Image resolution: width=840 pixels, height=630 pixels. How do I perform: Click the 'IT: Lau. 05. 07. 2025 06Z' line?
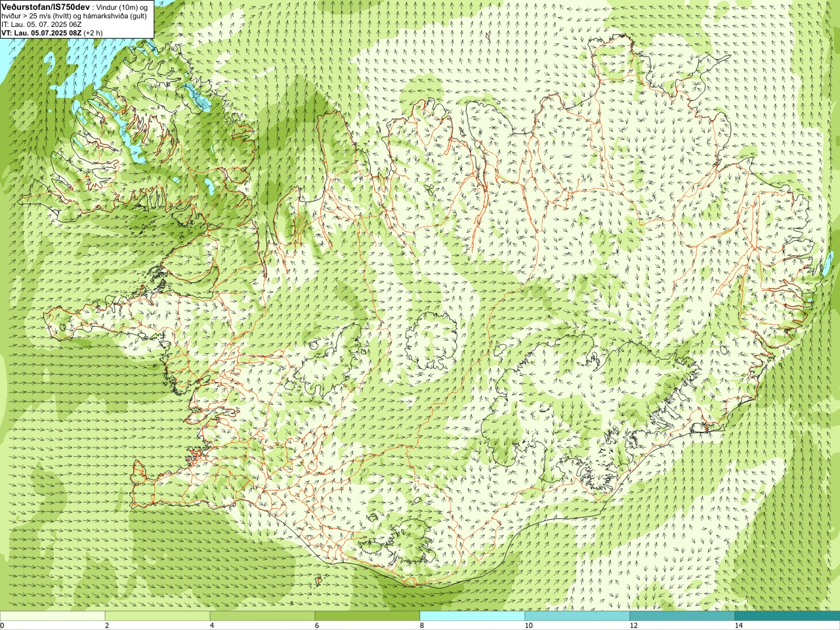click(41, 24)
